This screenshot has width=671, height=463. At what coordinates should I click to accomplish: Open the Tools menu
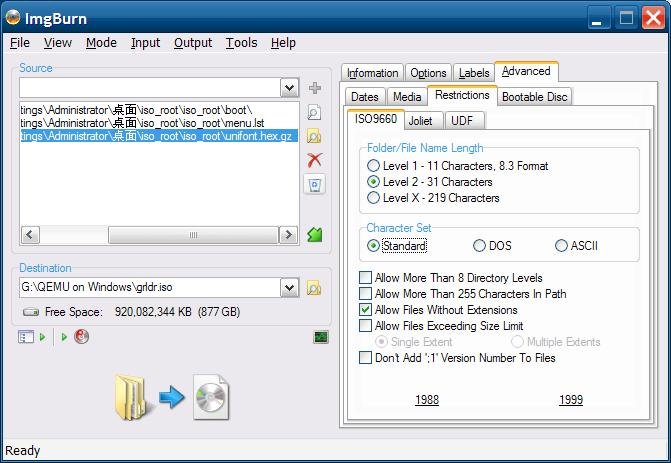pos(241,43)
